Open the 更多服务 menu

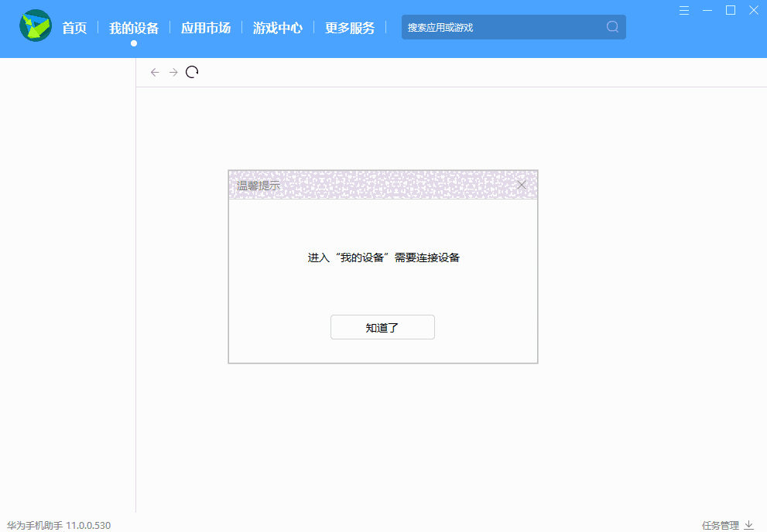350,27
